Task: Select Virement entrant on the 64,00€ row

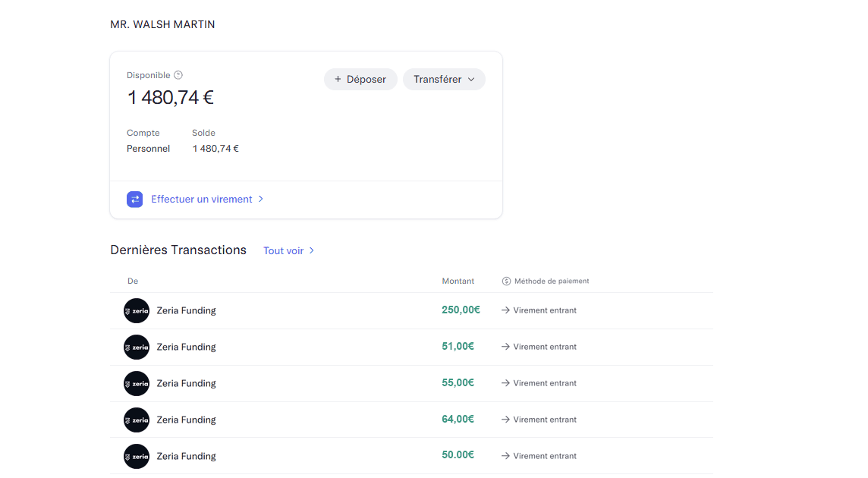Action: tap(544, 420)
